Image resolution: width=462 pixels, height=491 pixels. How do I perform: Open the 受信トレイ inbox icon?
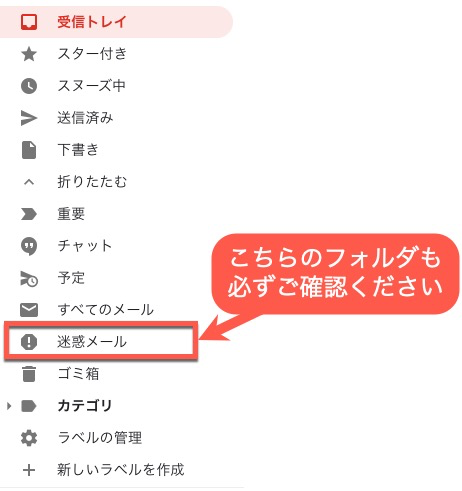(x=29, y=22)
